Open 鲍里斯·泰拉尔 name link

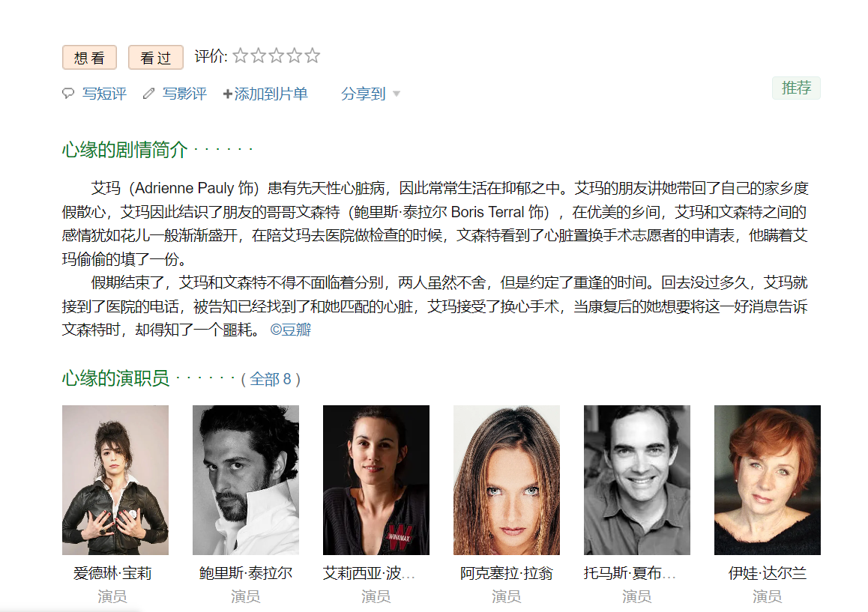click(246, 573)
